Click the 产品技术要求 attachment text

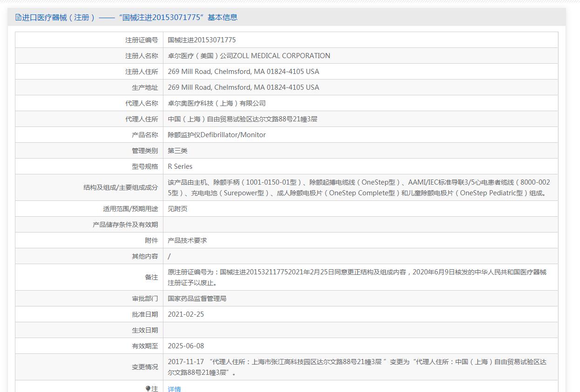[x=187, y=240]
